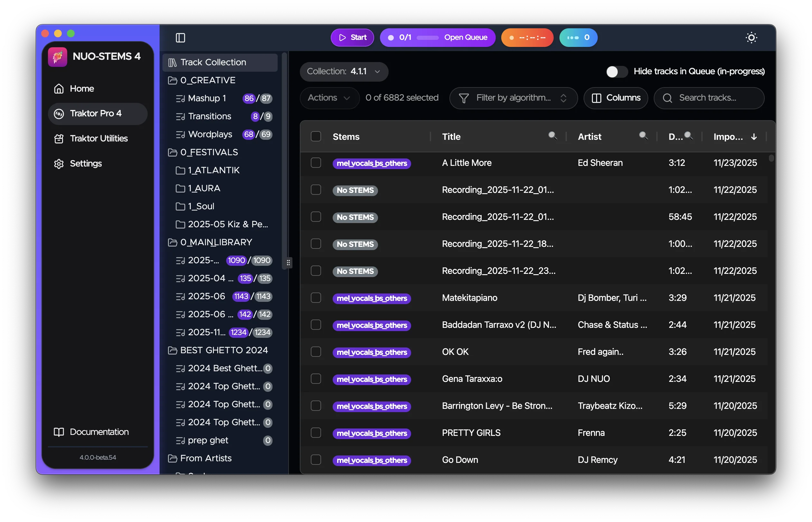The image size is (812, 522).
Task: Check the row for A Little More
Action: (x=316, y=163)
